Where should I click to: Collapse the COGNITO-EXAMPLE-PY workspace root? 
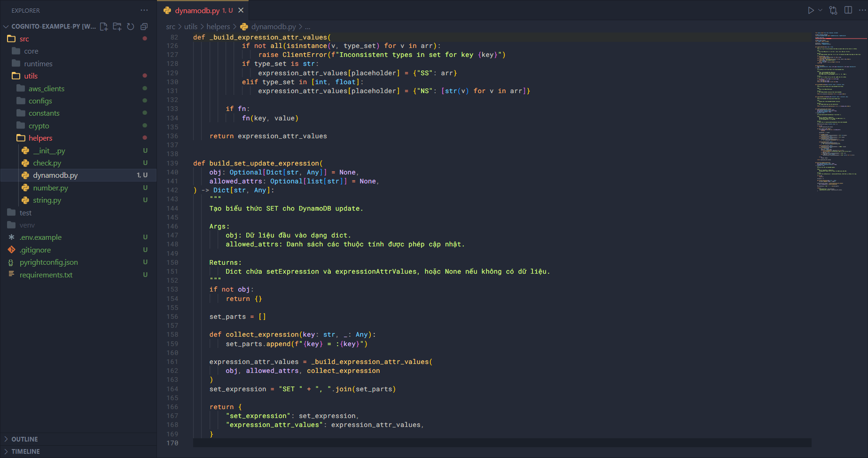[x=6, y=27]
